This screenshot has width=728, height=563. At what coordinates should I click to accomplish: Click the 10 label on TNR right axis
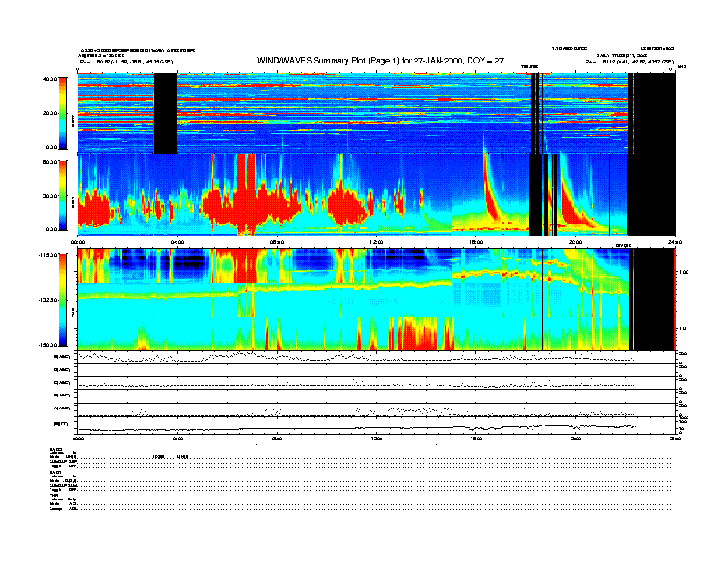pyautogui.click(x=683, y=328)
